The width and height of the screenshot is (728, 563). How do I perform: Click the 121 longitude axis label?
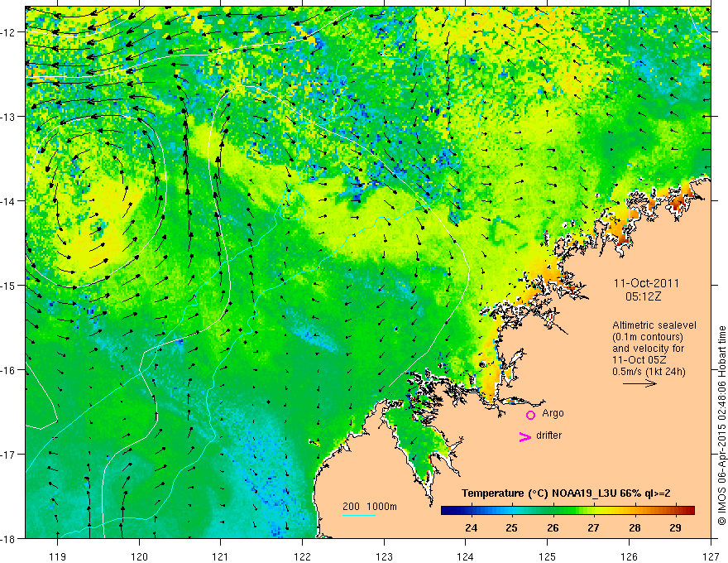[x=221, y=556]
